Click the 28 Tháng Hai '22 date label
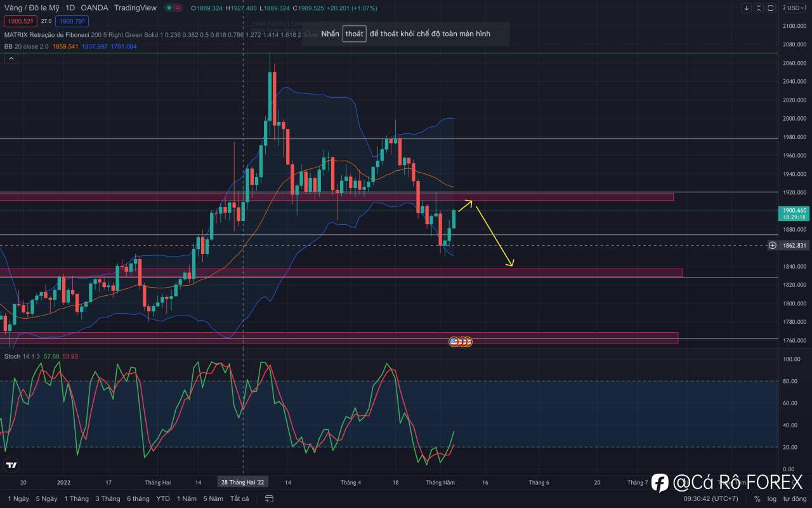 pyautogui.click(x=242, y=483)
